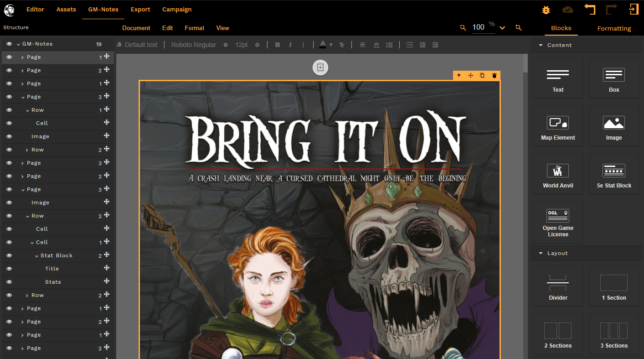644x359 pixels.
Task: Undo the last action
Action: click(x=590, y=9)
